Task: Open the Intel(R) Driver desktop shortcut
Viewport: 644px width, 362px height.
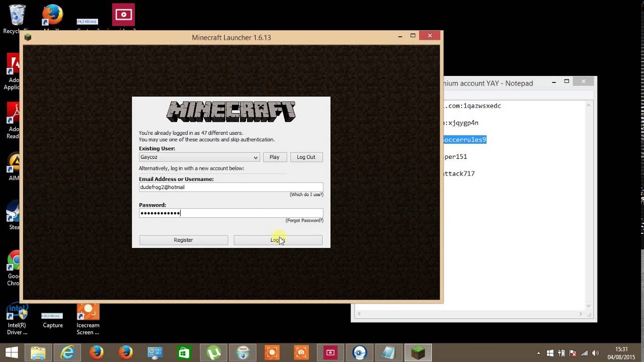Action: click(x=18, y=318)
